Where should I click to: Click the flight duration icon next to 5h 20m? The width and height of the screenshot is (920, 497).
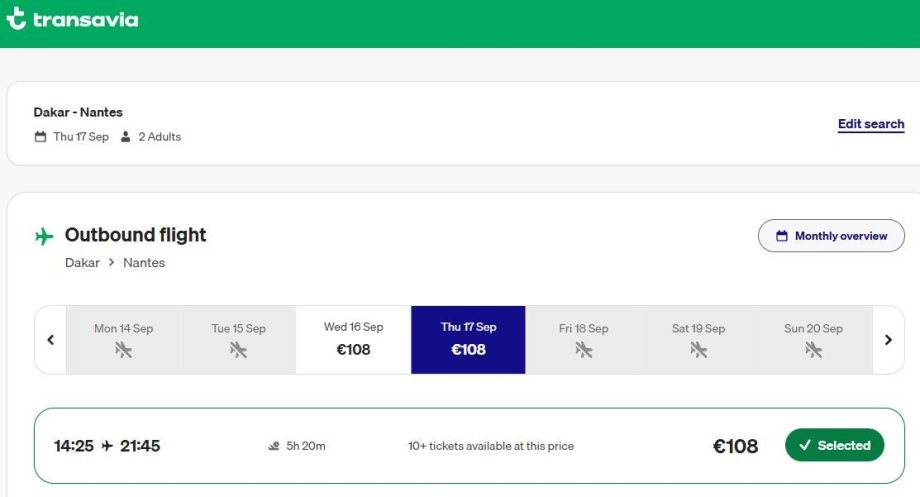tap(274, 446)
